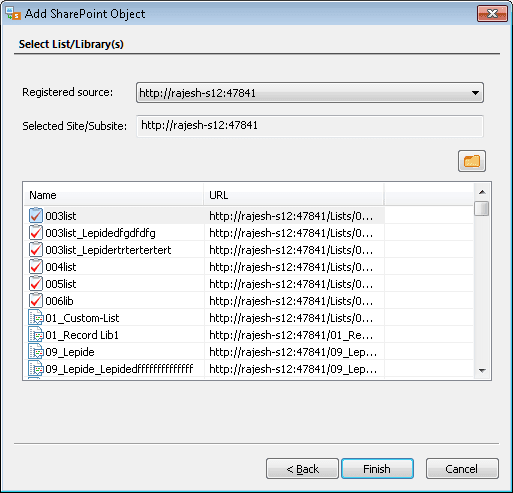The height and width of the screenshot is (493, 513).
Task: Click the URL cell of 01_Custom-List
Action: [291, 318]
